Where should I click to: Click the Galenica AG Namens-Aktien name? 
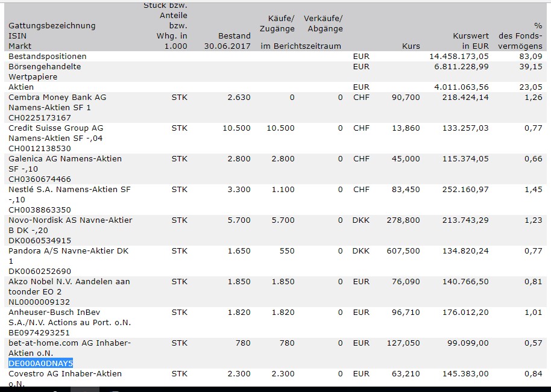pyautogui.click(x=65, y=159)
